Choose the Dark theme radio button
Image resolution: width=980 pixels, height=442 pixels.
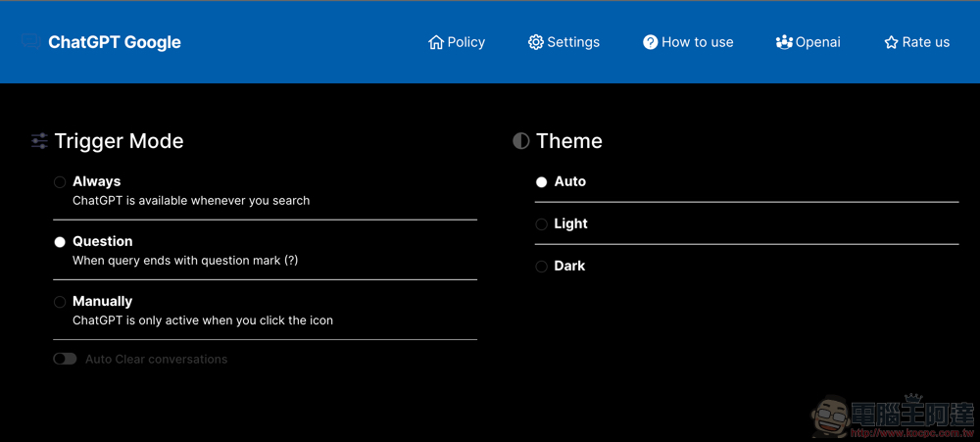click(x=541, y=267)
